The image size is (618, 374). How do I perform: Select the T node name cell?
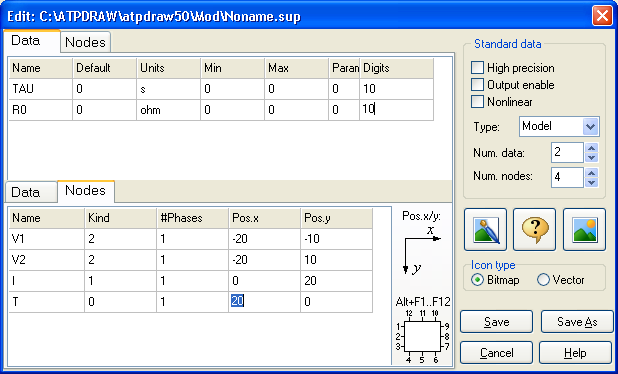(x=47, y=301)
